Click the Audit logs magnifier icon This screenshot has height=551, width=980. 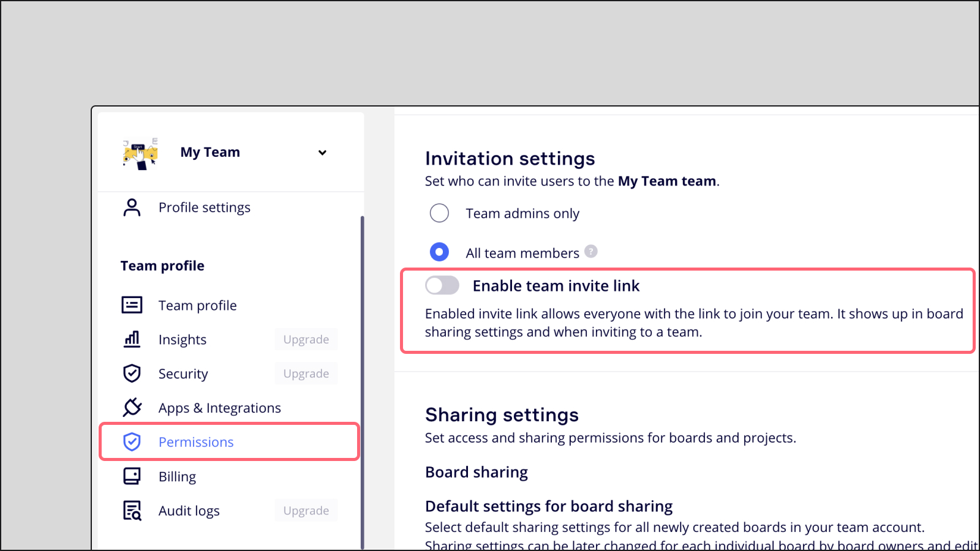click(x=132, y=511)
